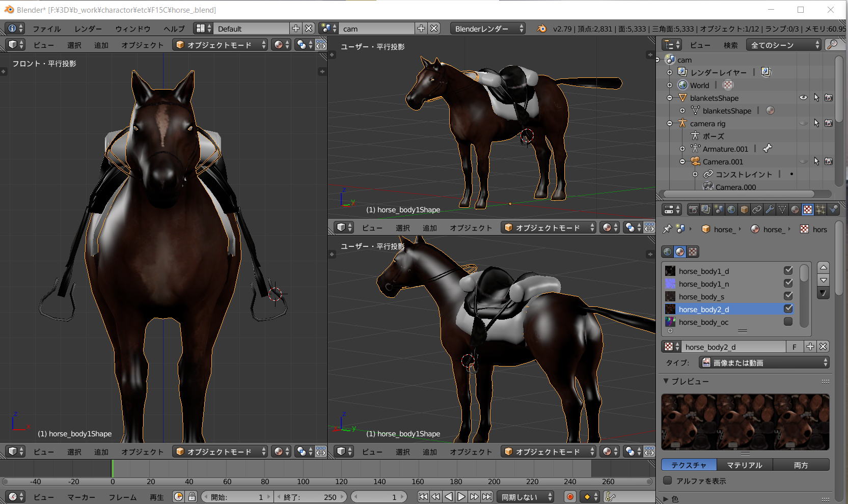Disable the horse_body1_n texture slot checkbox

coord(788,284)
